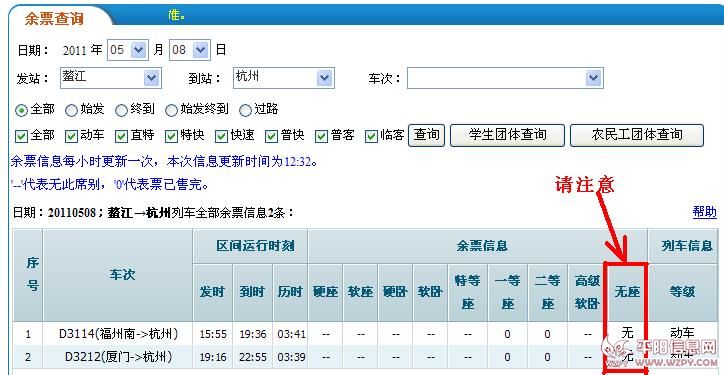This screenshot has height=375, width=724.
Task: Click the 硬卧 column header
Action: coord(396,292)
